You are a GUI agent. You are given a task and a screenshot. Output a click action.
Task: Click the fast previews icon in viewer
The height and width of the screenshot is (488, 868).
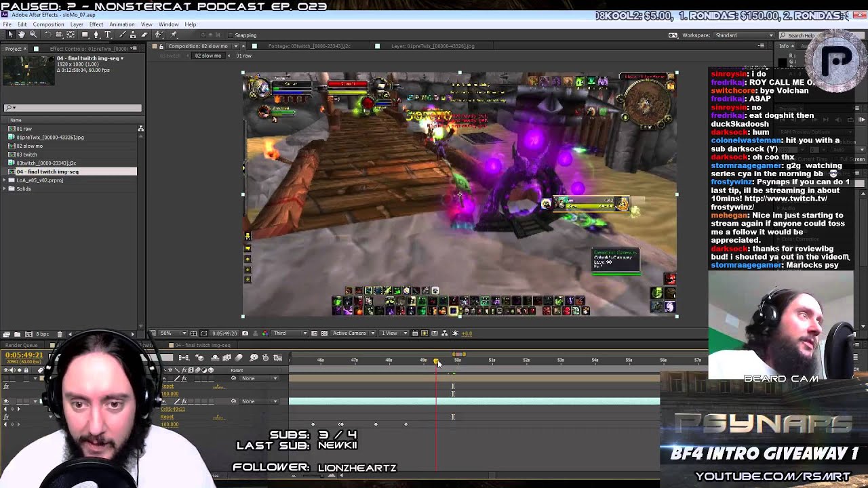coord(425,333)
